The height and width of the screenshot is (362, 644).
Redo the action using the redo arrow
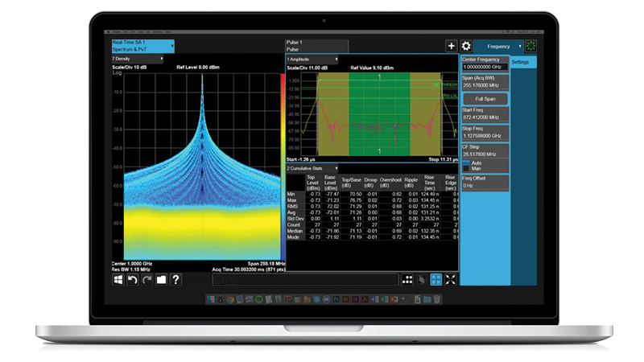147,279
